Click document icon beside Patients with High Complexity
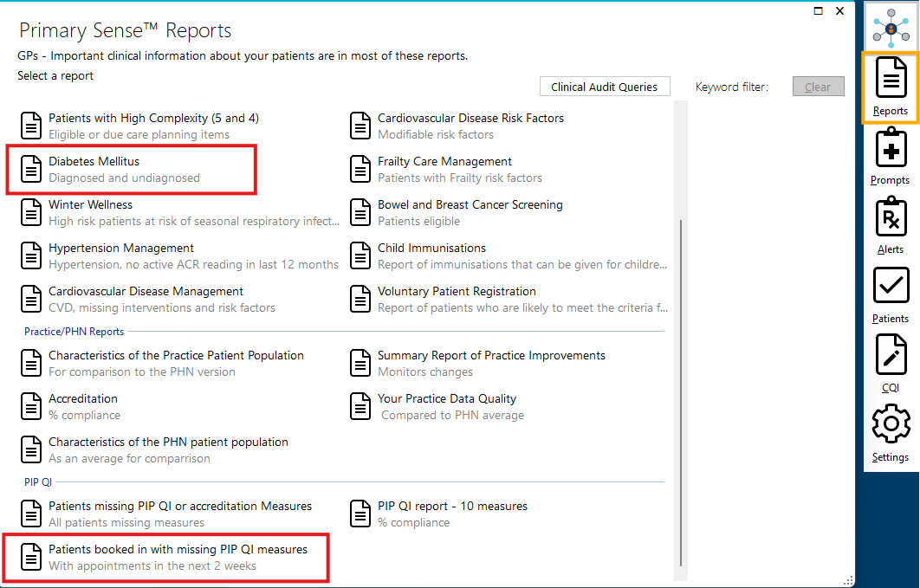Image resolution: width=920 pixels, height=588 pixels. click(x=31, y=126)
